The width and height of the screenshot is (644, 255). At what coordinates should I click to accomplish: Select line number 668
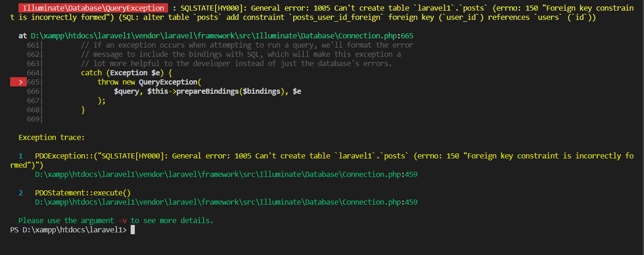pos(33,109)
